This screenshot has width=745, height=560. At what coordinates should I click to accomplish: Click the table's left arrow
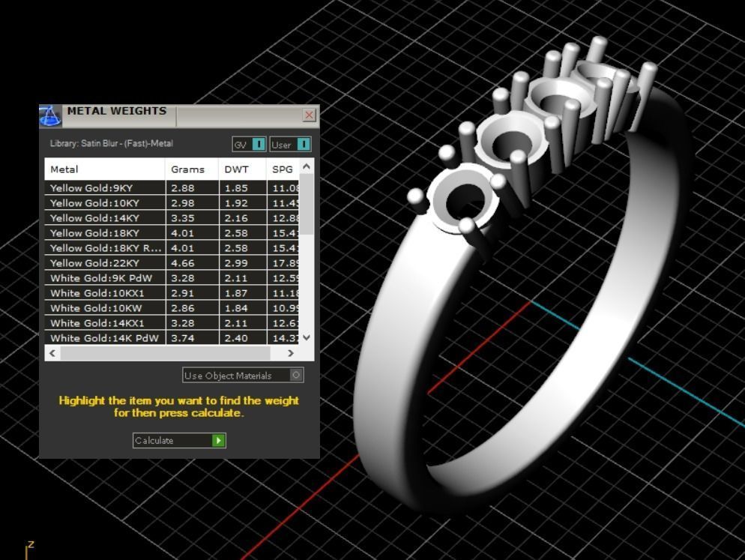(52, 353)
